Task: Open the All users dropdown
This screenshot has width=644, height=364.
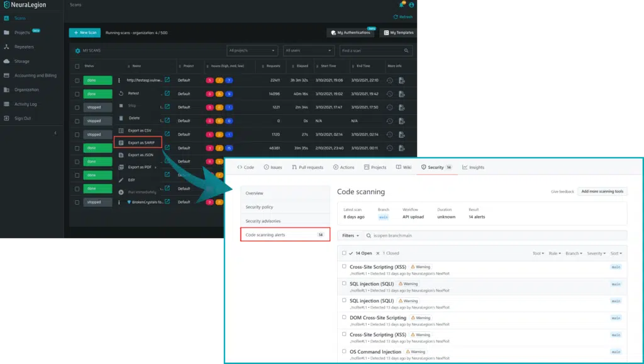Action: click(308, 50)
